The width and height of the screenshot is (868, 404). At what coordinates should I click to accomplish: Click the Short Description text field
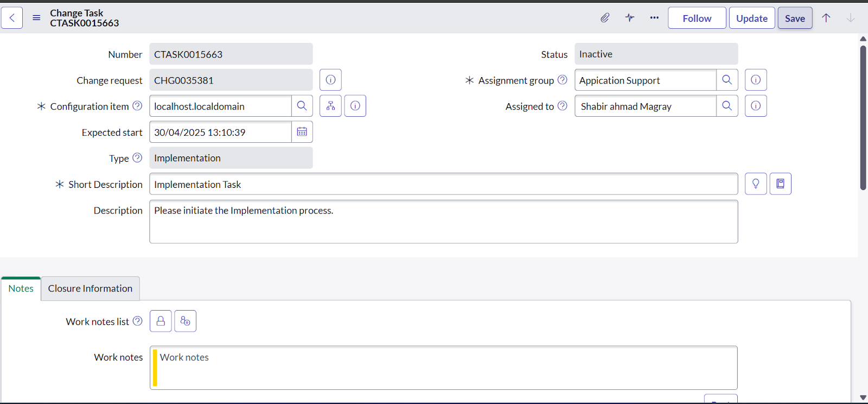coord(443,184)
